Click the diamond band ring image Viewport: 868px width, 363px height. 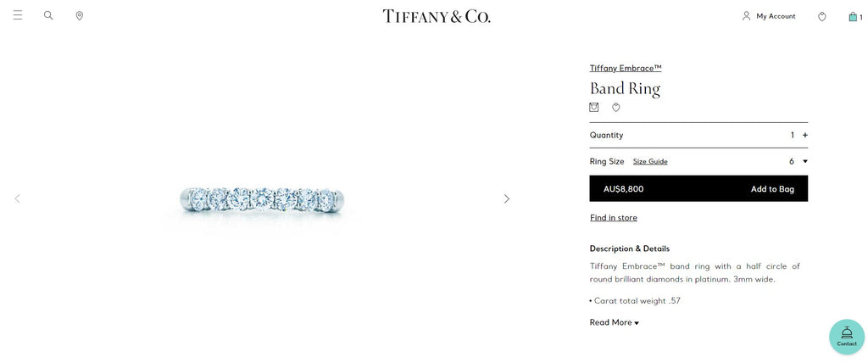262,200
